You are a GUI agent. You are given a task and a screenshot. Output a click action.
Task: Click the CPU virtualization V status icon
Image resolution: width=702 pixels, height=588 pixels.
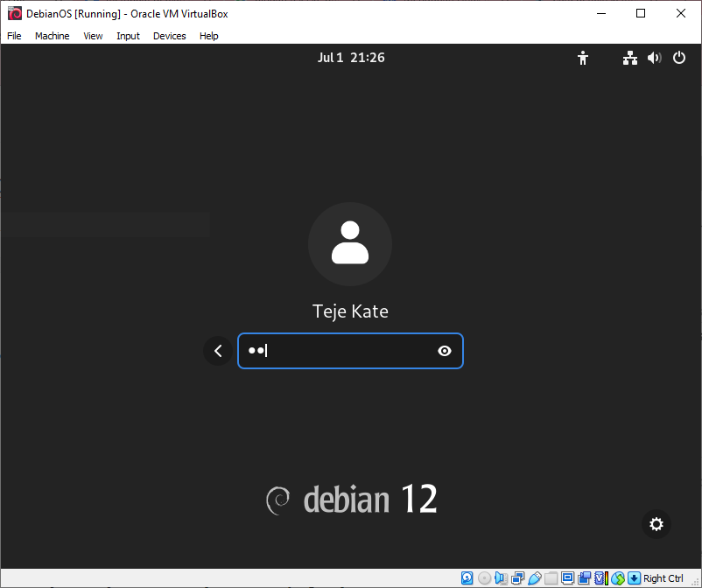click(600, 578)
